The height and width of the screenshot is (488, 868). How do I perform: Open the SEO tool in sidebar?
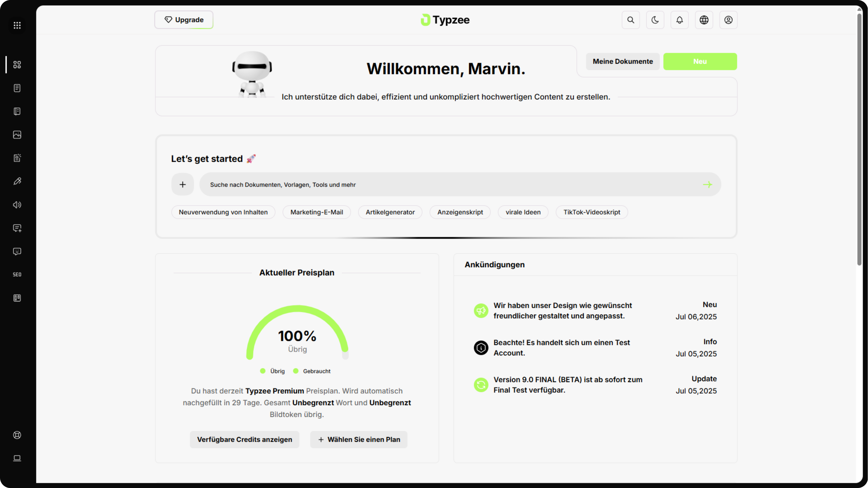pyautogui.click(x=17, y=274)
